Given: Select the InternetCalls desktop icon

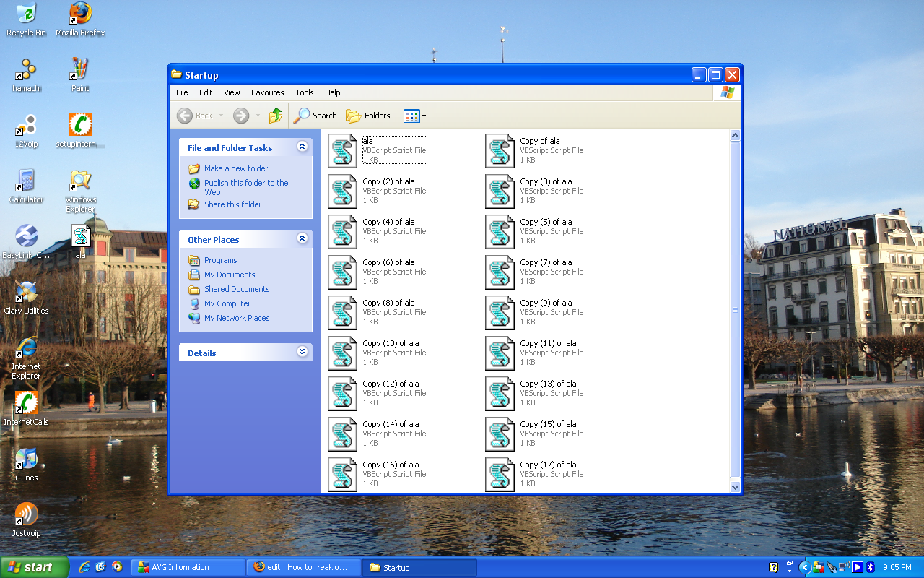Looking at the screenshot, I should [27, 409].
